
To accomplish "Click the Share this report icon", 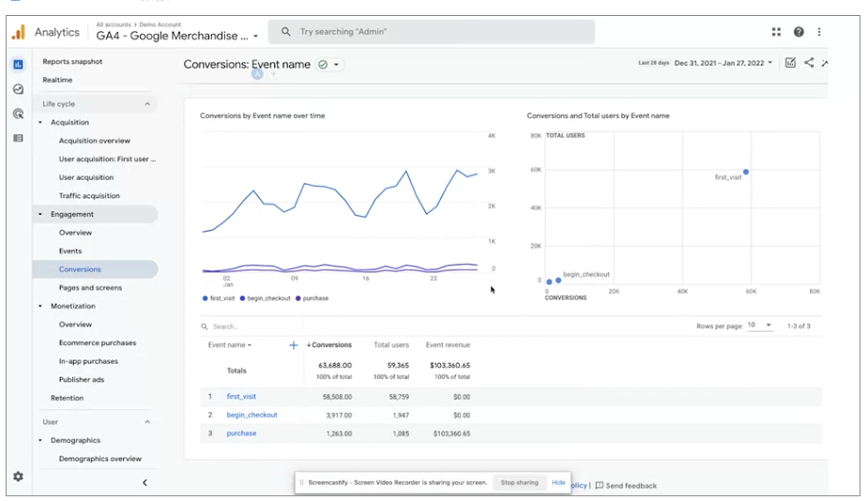I will click(x=809, y=63).
